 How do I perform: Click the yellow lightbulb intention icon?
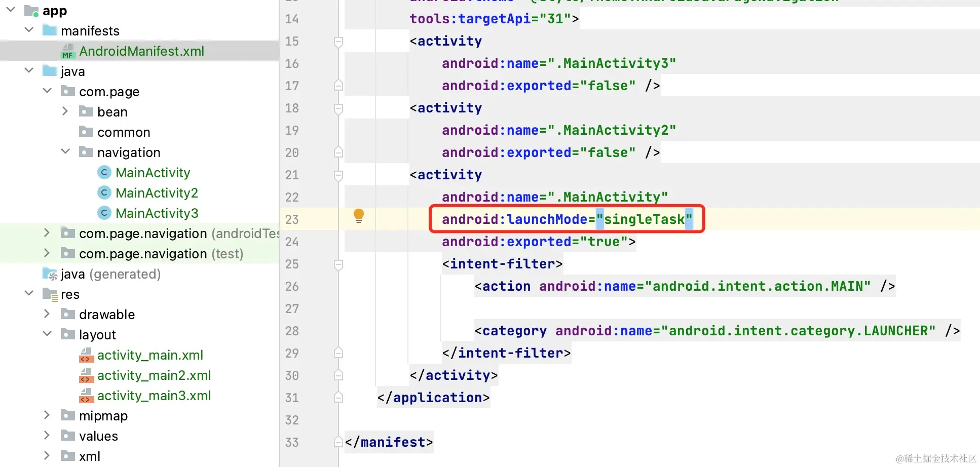point(358,216)
